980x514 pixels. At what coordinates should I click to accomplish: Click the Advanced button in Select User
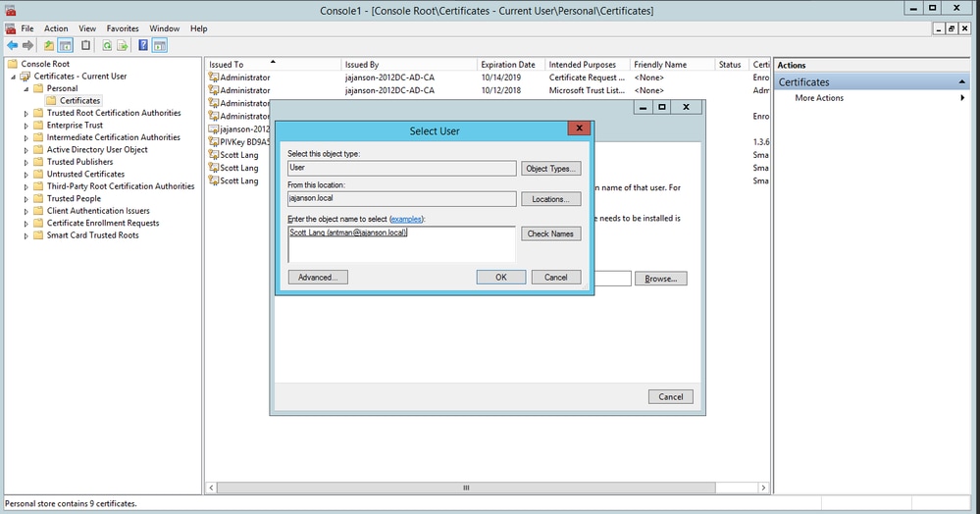point(318,277)
